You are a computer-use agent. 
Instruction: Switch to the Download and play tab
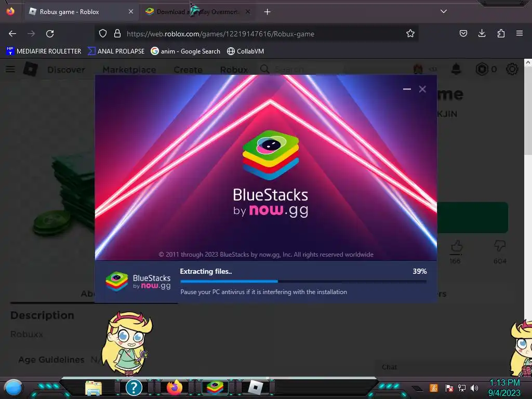tap(197, 12)
